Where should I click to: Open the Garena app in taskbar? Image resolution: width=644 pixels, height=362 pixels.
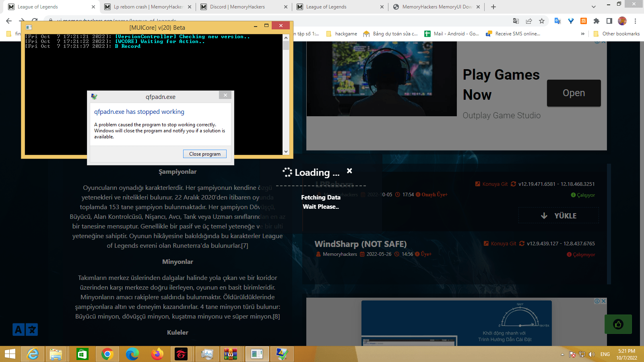pos(182,354)
